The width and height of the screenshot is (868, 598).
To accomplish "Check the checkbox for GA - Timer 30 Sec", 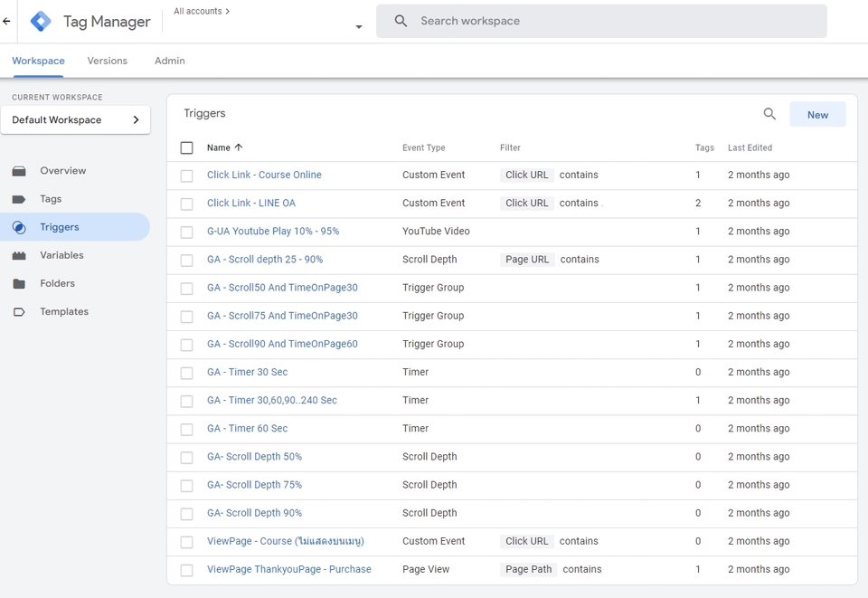I will click(186, 372).
